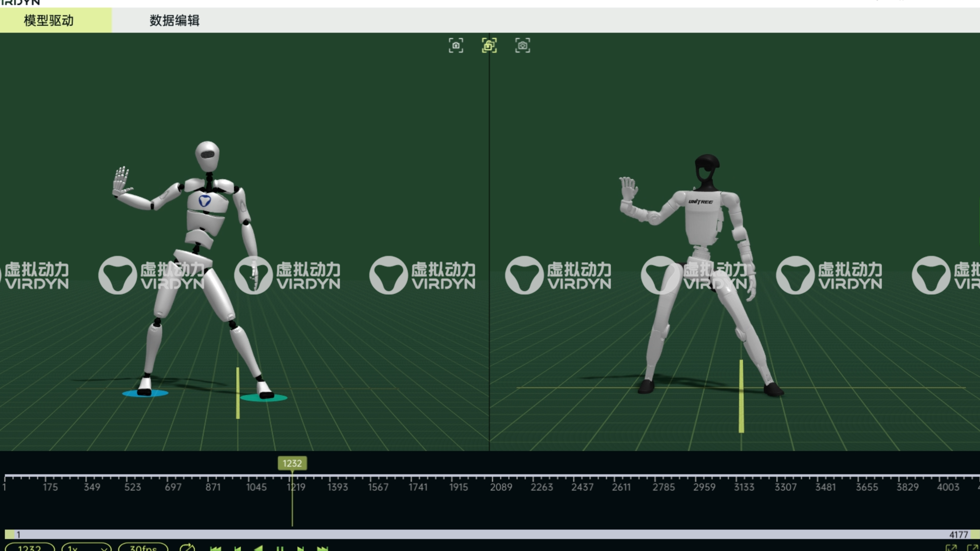Toggle the loop playback icon
This screenshot has height=551, width=980.
[x=187, y=548]
